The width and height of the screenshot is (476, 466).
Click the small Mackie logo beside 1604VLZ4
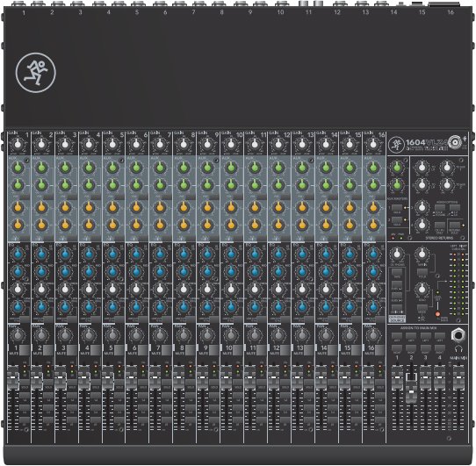(396, 145)
